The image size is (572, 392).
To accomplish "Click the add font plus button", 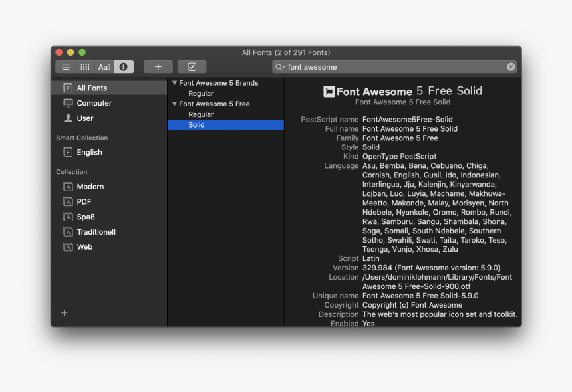I will tap(158, 67).
